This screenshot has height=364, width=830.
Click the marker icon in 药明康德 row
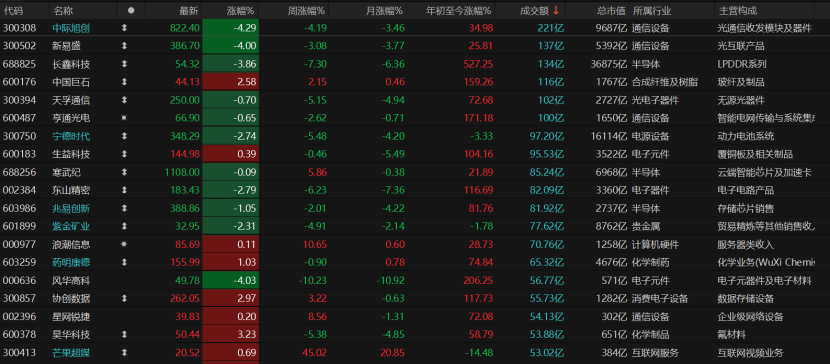pos(124,262)
